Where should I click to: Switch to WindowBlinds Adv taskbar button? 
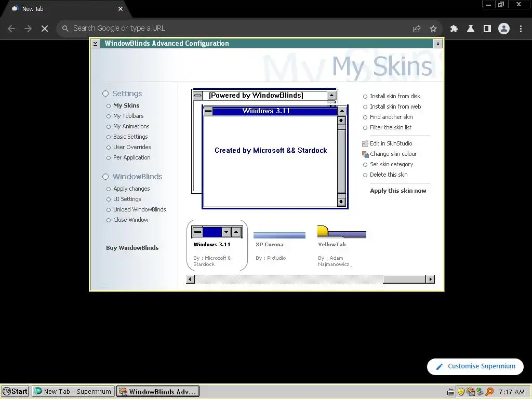tap(158, 392)
